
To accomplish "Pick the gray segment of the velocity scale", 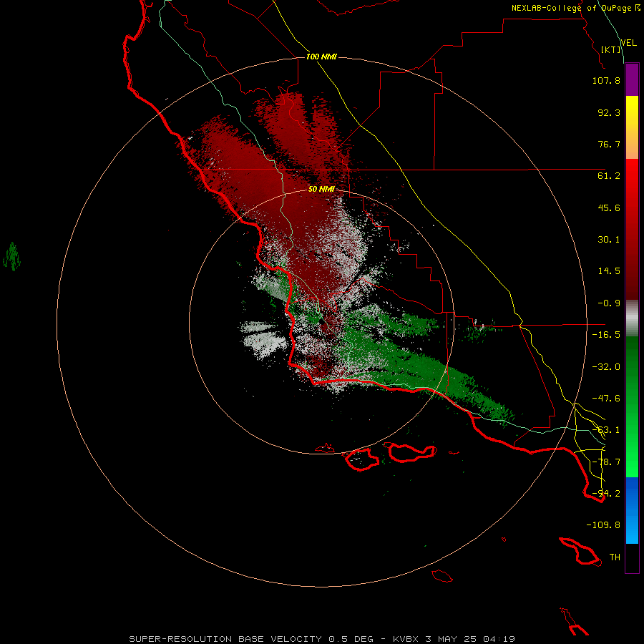I will (x=632, y=318).
